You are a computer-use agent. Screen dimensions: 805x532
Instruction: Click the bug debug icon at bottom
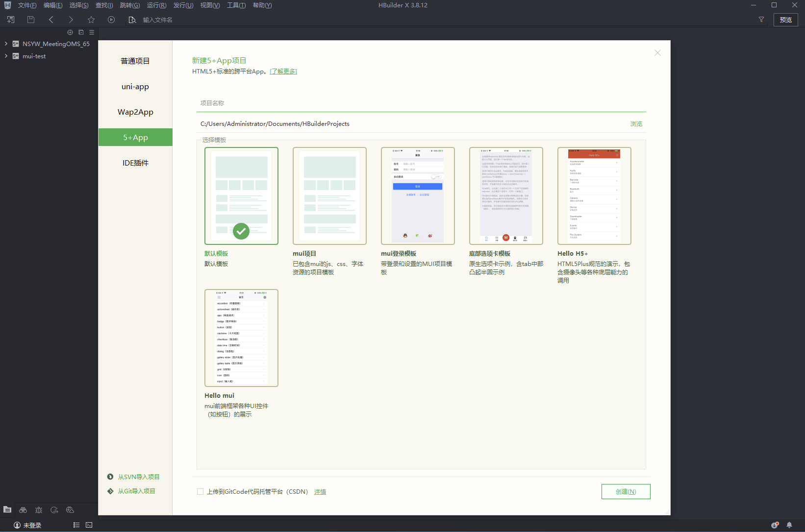39,510
